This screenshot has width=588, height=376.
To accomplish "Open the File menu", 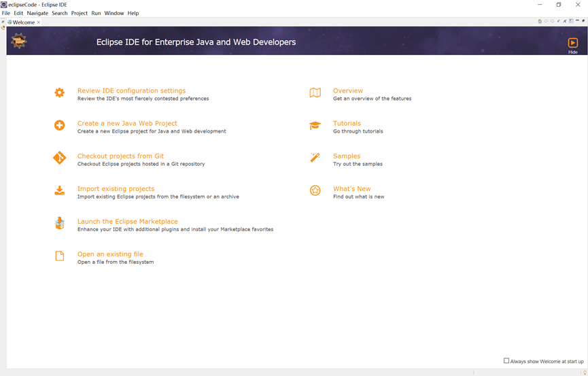I will click(x=6, y=13).
